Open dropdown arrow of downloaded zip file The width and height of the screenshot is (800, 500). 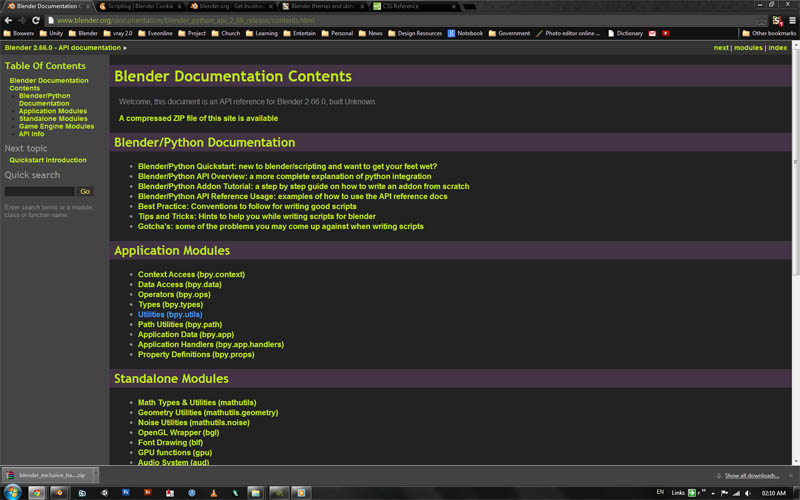(x=95, y=475)
